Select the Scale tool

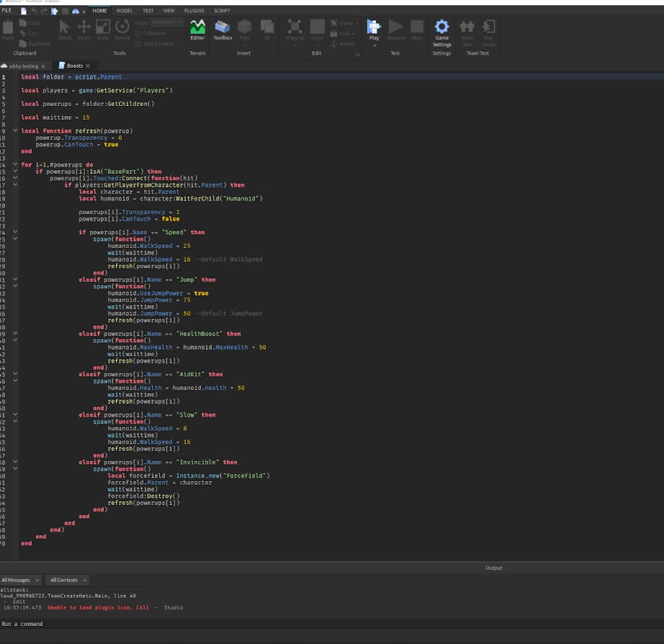point(102,29)
